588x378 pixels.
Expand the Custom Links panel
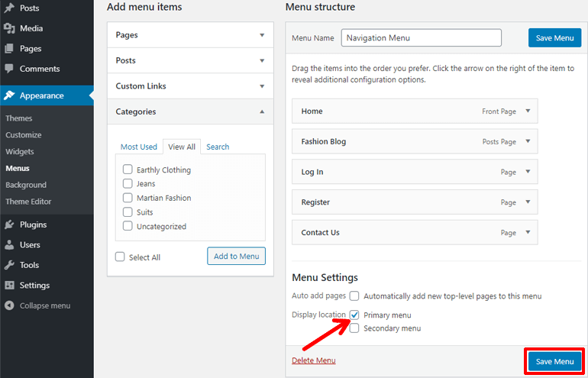pos(262,86)
